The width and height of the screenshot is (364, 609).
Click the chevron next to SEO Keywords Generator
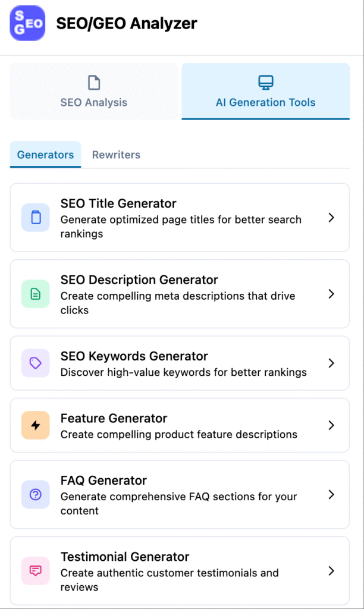pos(331,363)
